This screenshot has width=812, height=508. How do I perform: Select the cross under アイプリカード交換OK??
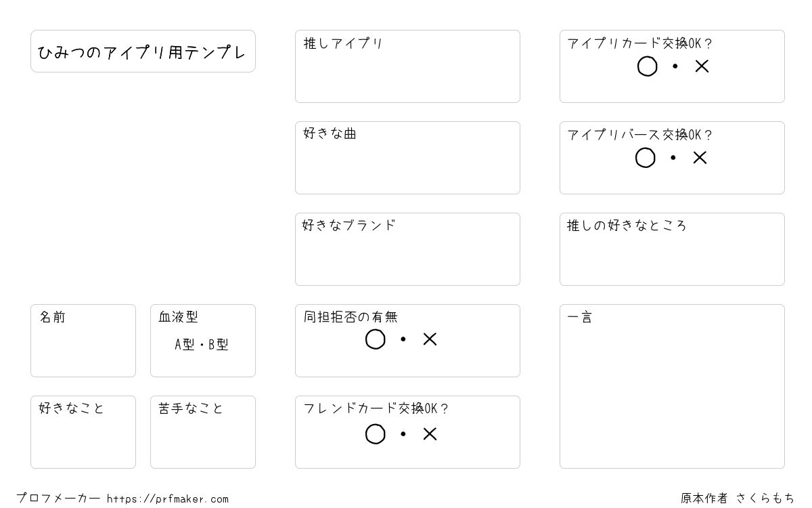coord(702,66)
